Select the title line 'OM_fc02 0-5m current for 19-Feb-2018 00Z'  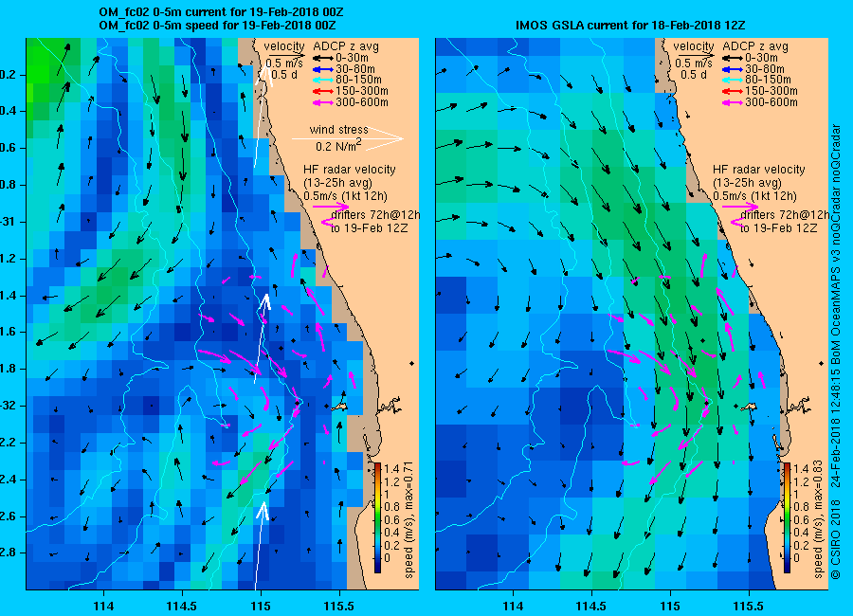[x=221, y=12]
